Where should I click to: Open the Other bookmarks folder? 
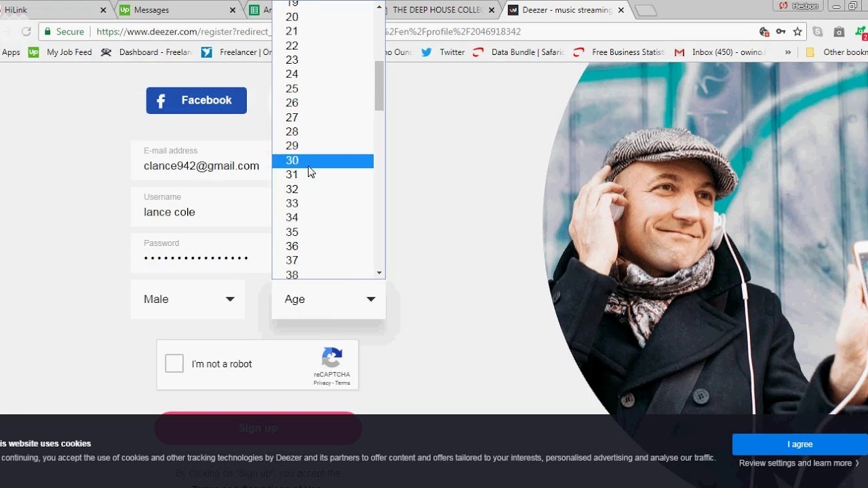tap(837, 52)
